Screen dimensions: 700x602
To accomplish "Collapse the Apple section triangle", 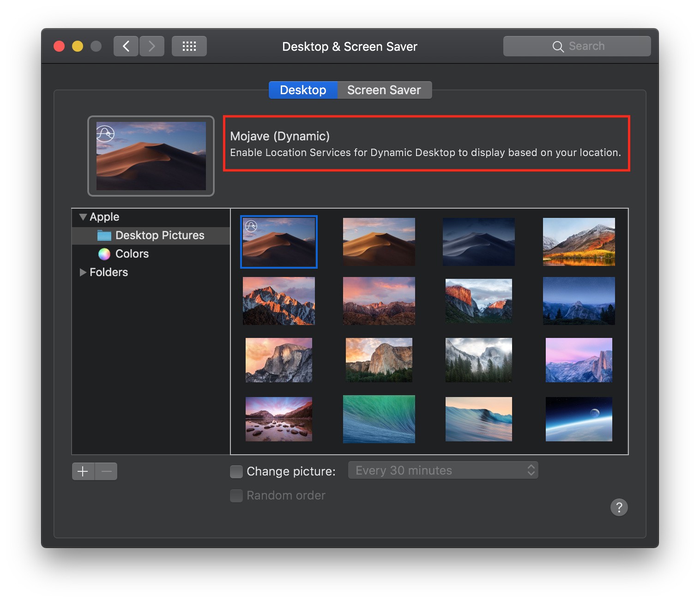I will 83,217.
